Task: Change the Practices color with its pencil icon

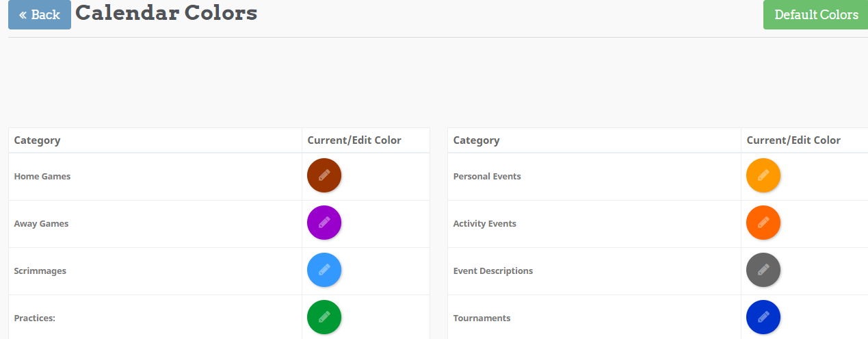Action: [324, 317]
